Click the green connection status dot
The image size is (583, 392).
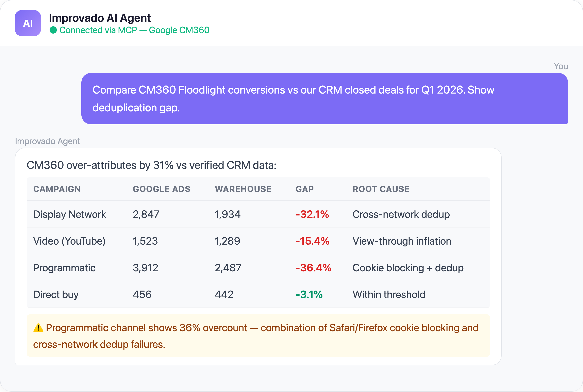[x=53, y=30]
